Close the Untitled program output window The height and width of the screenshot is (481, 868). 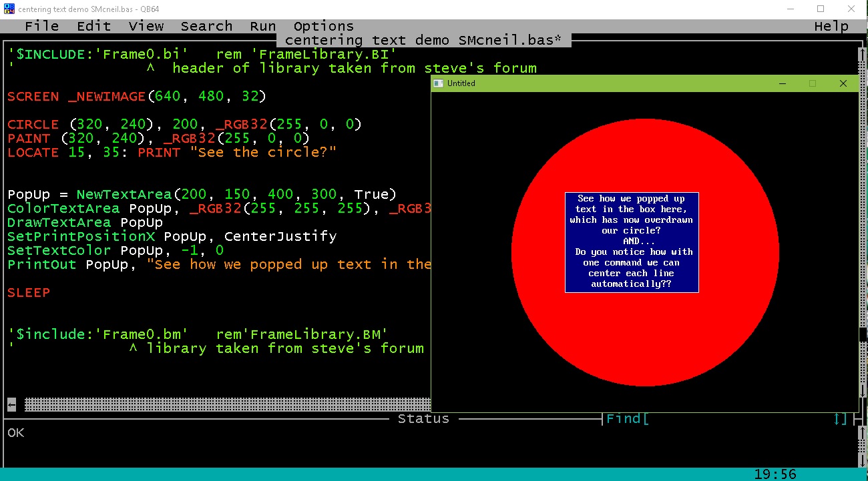843,83
